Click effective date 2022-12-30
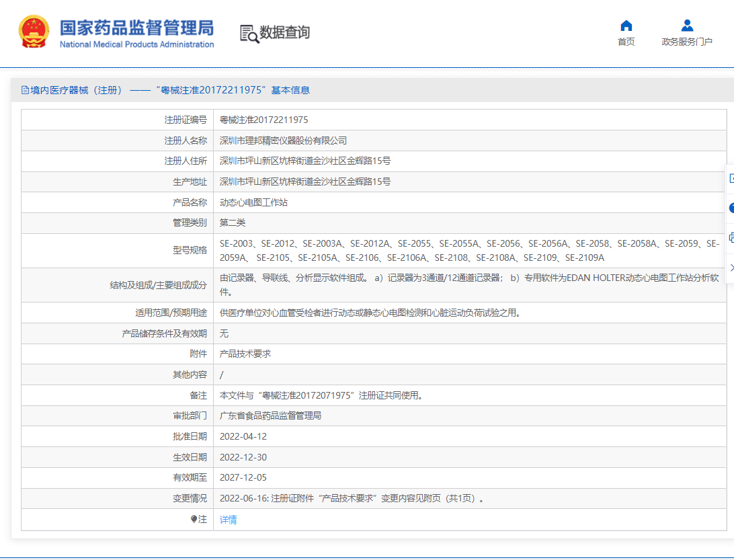The width and height of the screenshot is (734, 560). pyautogui.click(x=243, y=457)
